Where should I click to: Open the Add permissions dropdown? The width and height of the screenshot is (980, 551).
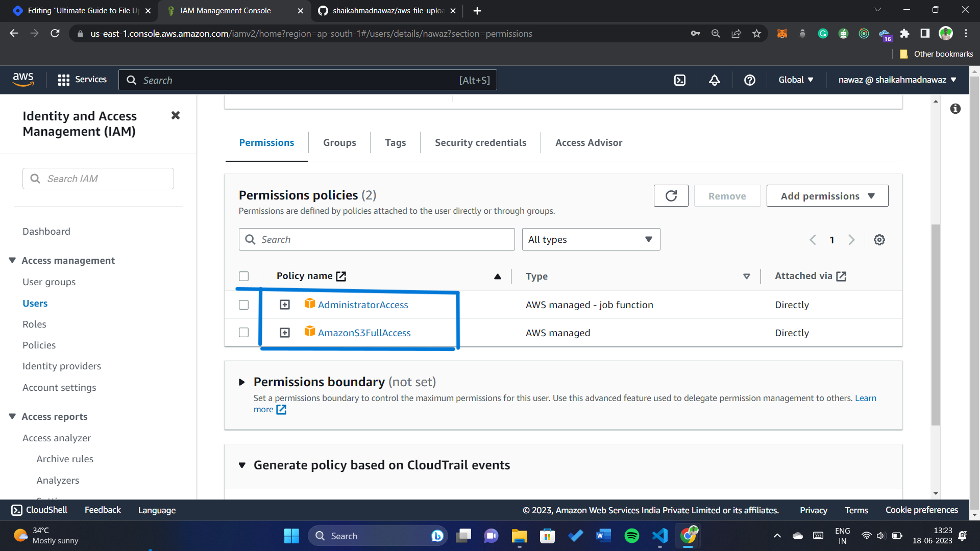tap(827, 196)
